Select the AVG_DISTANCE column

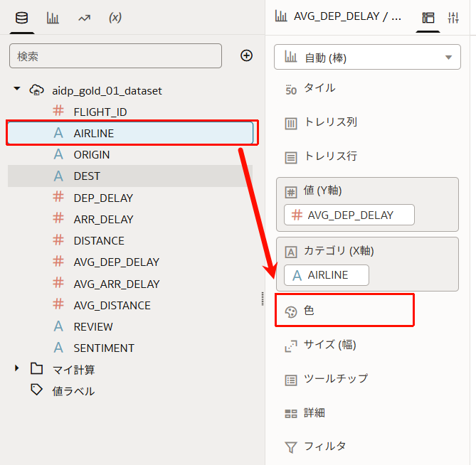tap(112, 306)
